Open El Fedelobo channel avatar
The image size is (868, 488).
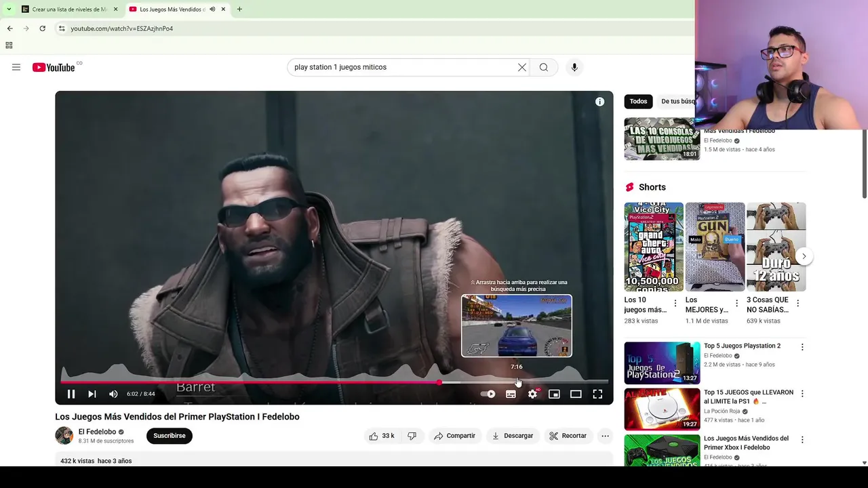(64, 436)
